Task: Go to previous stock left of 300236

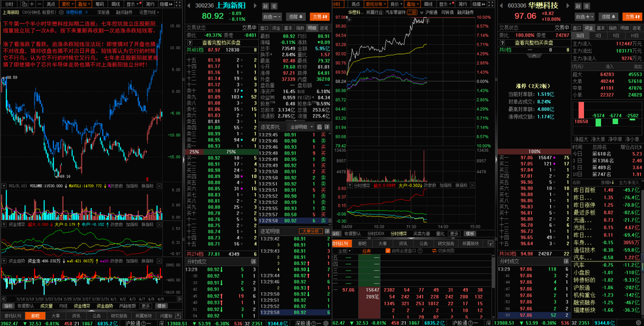Action: 188,6
